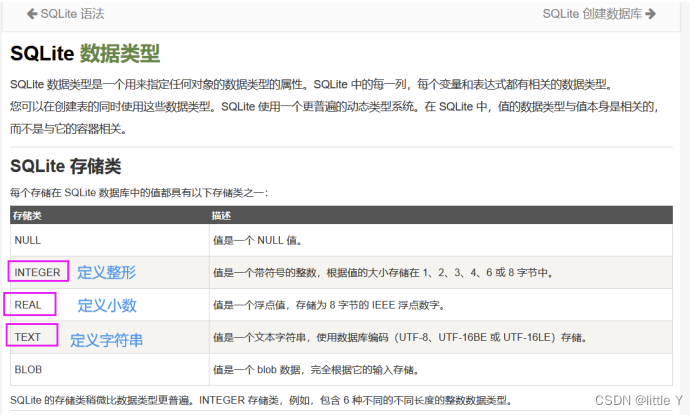Select the '描述' table column header

point(221,216)
